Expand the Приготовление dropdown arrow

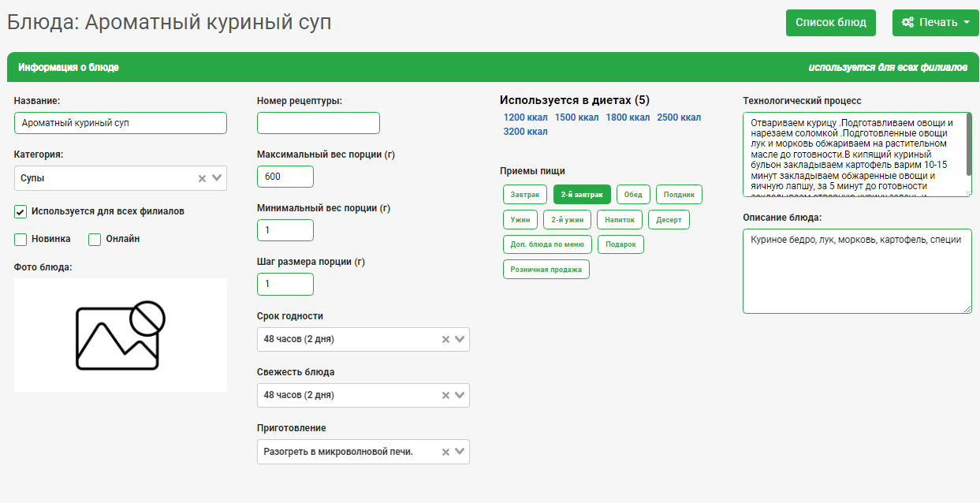pyautogui.click(x=460, y=452)
